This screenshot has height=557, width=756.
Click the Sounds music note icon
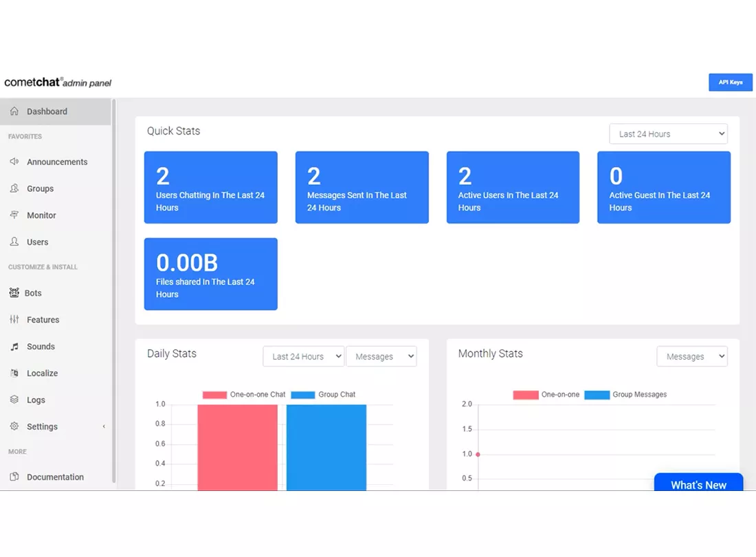(x=14, y=347)
